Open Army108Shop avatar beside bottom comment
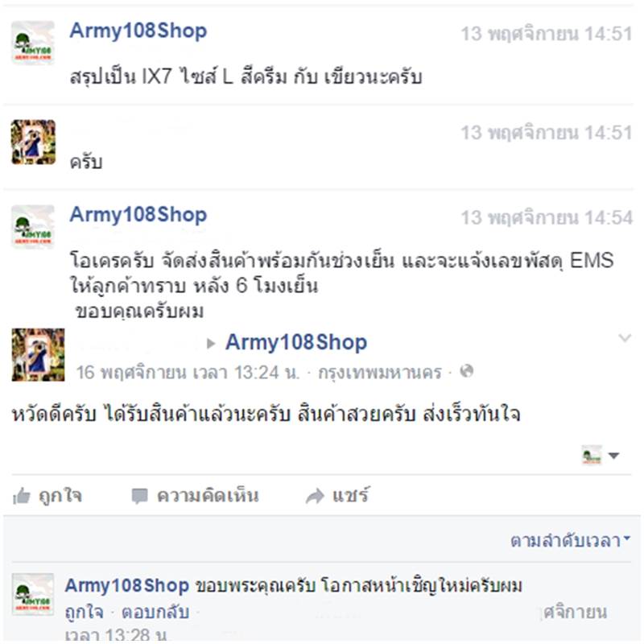The height and width of the screenshot is (644, 644). (33, 594)
